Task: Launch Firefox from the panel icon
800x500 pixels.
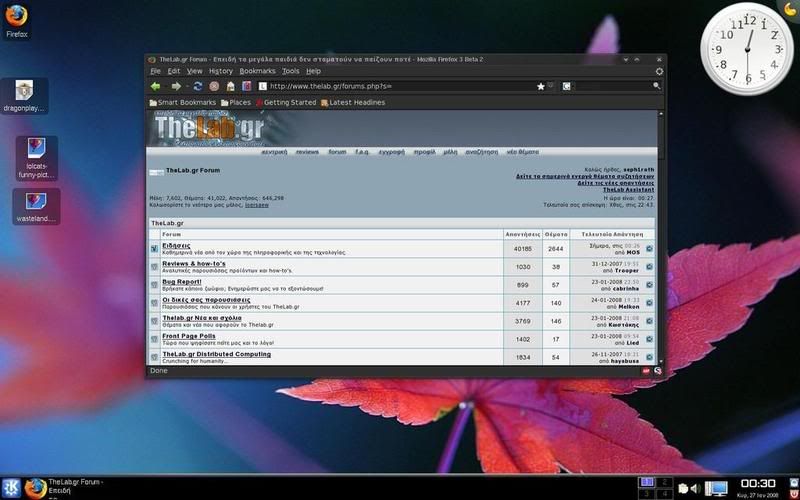Action: click(x=35, y=488)
